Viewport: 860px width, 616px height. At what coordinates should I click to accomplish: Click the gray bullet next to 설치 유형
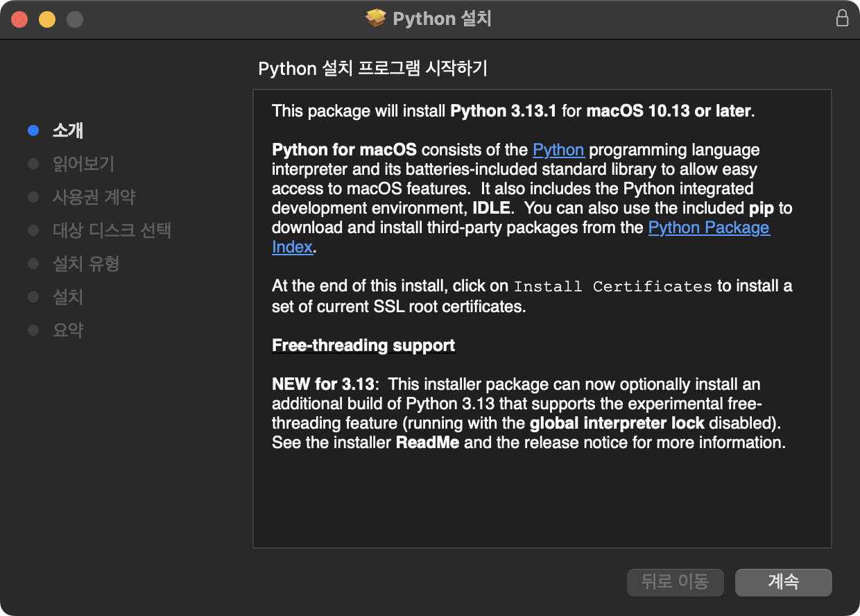pos(33,264)
